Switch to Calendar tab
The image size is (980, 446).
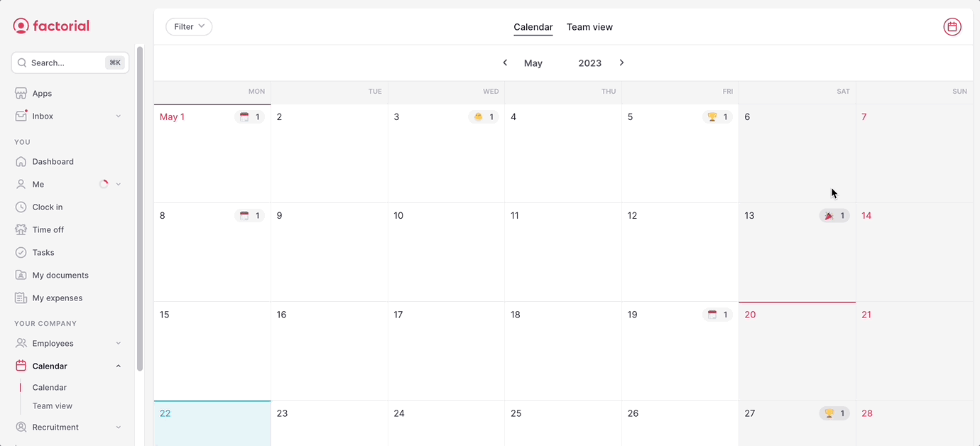coord(533,27)
